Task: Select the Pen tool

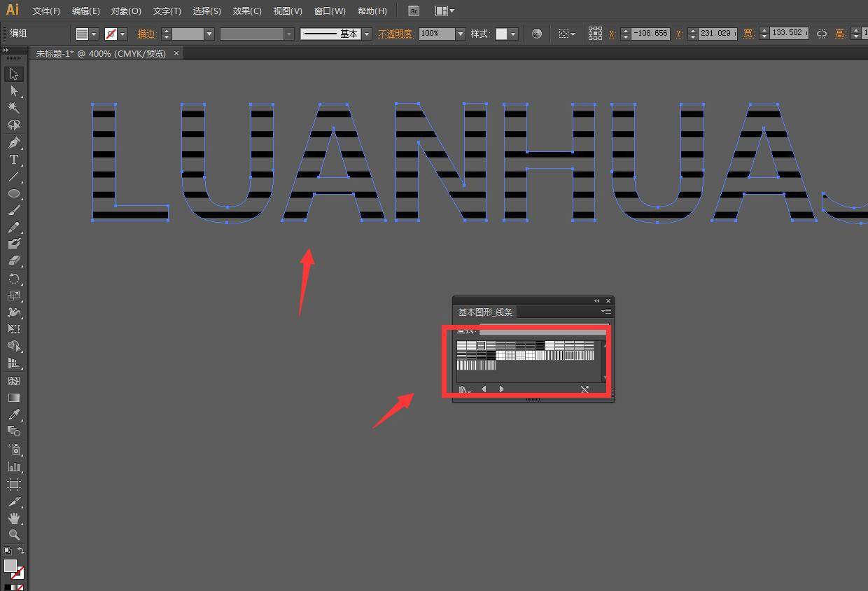Action: point(13,143)
